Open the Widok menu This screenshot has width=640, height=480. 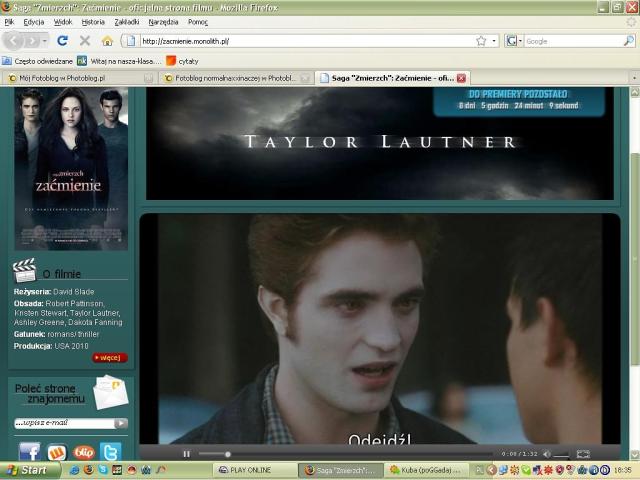(63, 22)
